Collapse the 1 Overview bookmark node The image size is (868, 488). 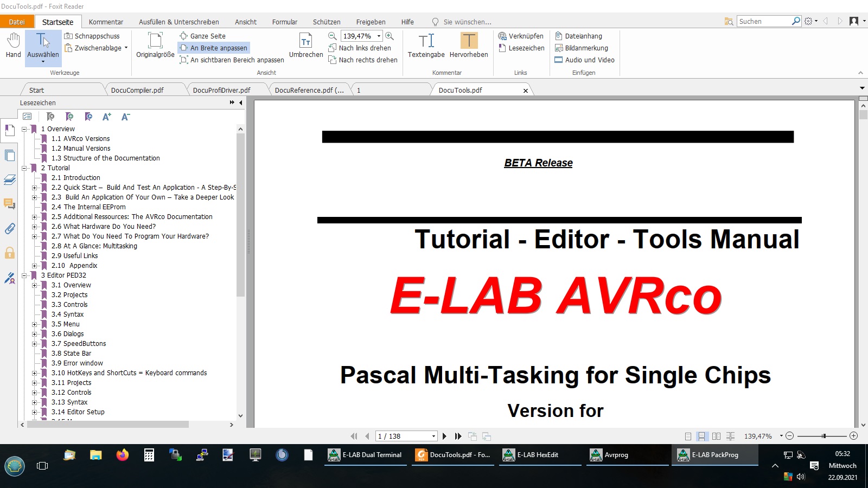click(24, 129)
